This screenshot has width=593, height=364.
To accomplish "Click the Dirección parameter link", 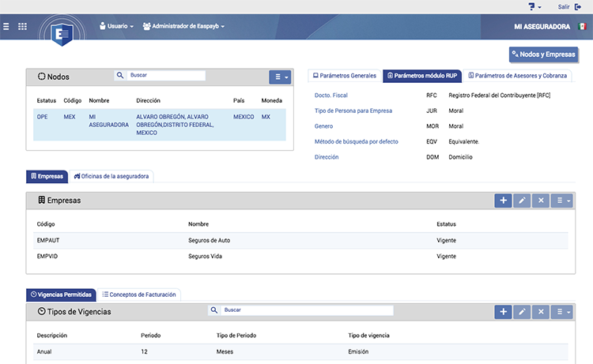I will pyautogui.click(x=327, y=157).
